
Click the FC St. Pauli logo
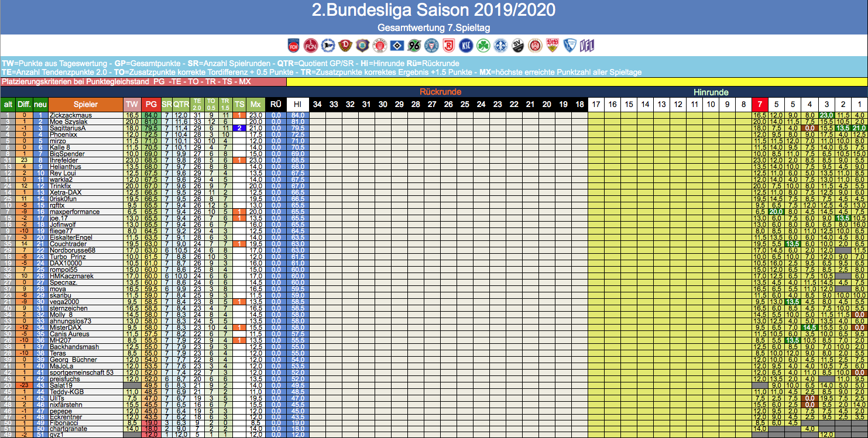pos(379,46)
